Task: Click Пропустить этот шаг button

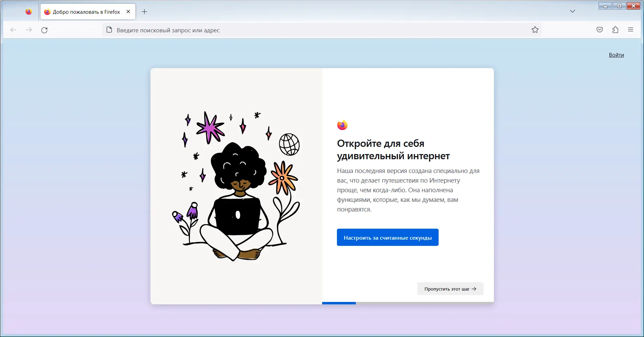Action: (x=450, y=289)
